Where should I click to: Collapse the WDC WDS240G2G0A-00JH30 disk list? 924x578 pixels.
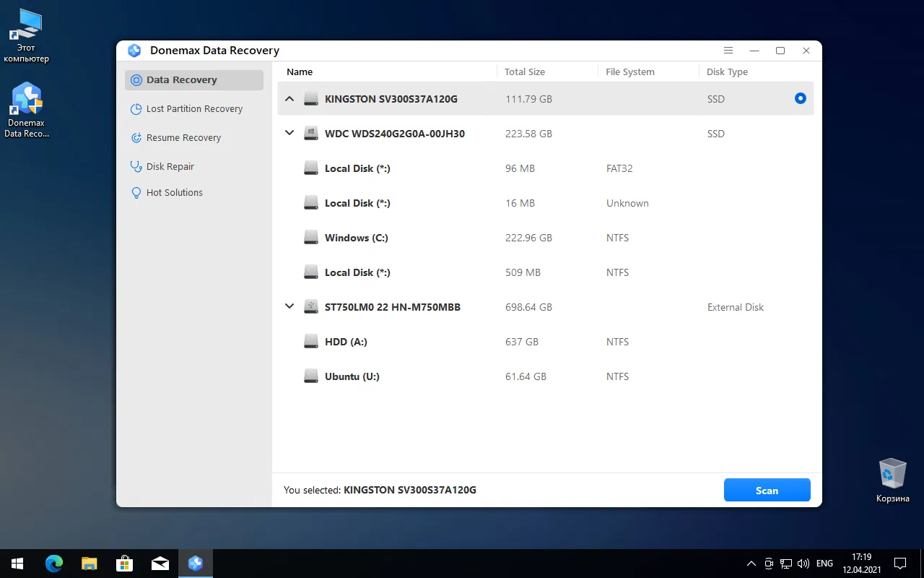289,133
